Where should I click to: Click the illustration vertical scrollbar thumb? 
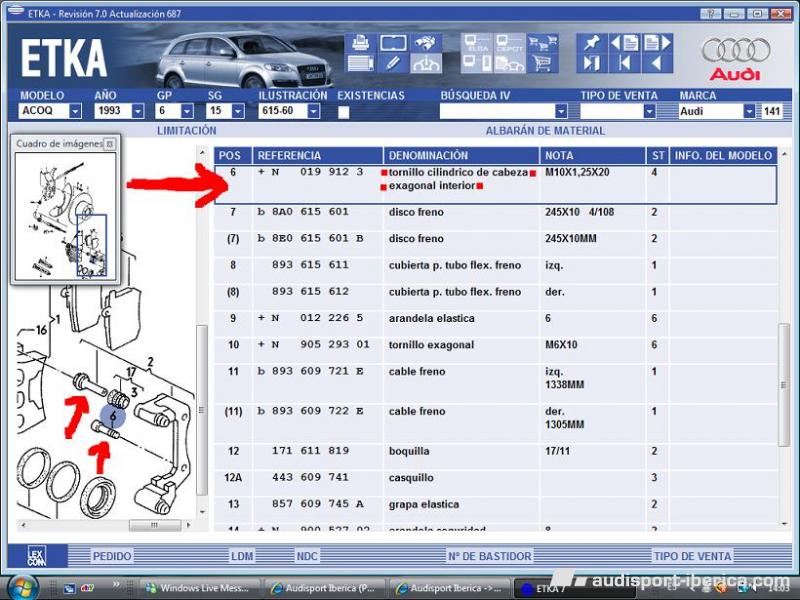tap(202, 410)
